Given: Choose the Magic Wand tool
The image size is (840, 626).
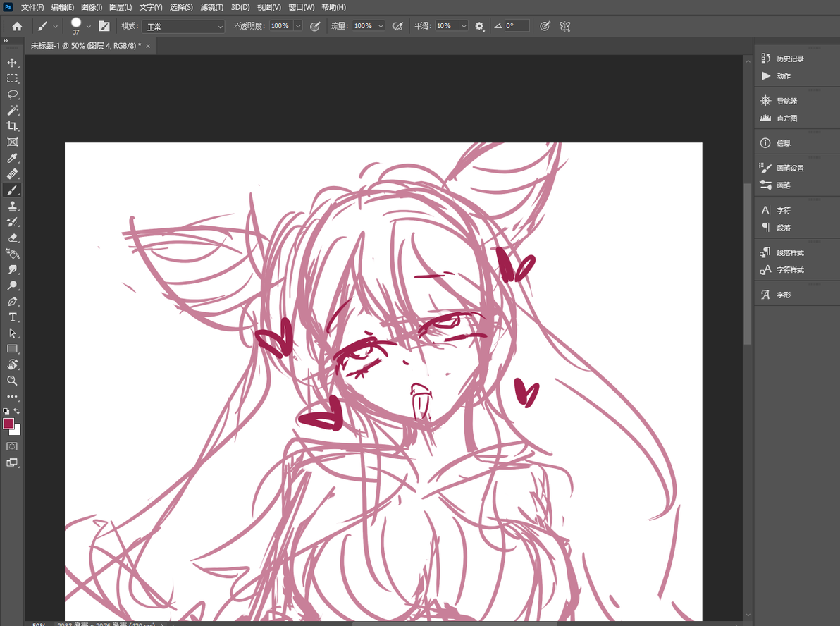Looking at the screenshot, I should coord(12,111).
